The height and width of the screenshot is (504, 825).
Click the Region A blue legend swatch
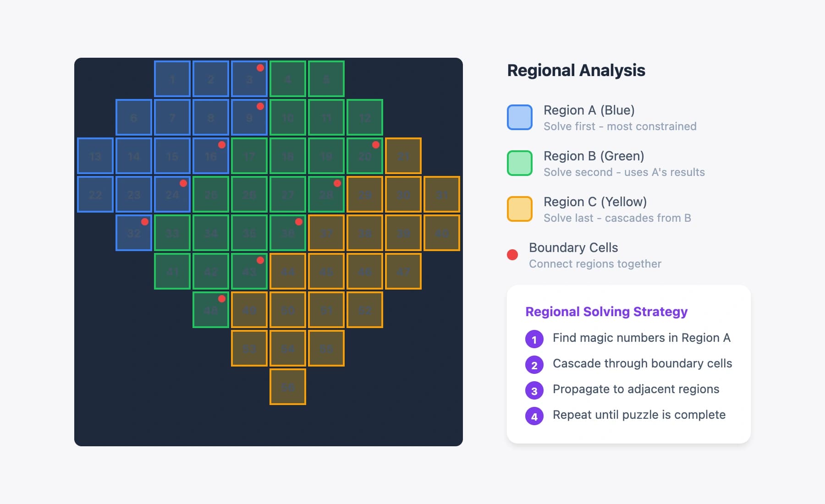click(520, 117)
